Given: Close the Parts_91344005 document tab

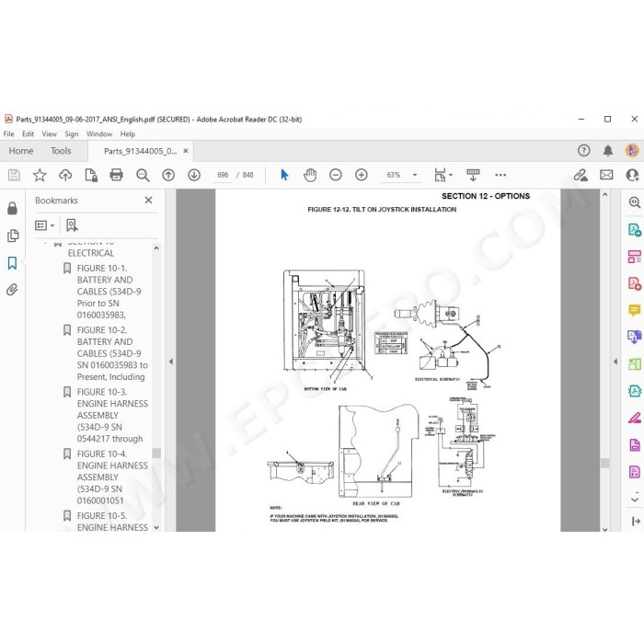Looking at the screenshot, I should (x=186, y=151).
